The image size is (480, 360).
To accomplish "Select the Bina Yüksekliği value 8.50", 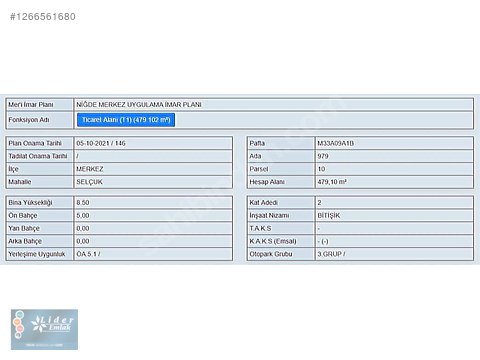I will 83,203.
